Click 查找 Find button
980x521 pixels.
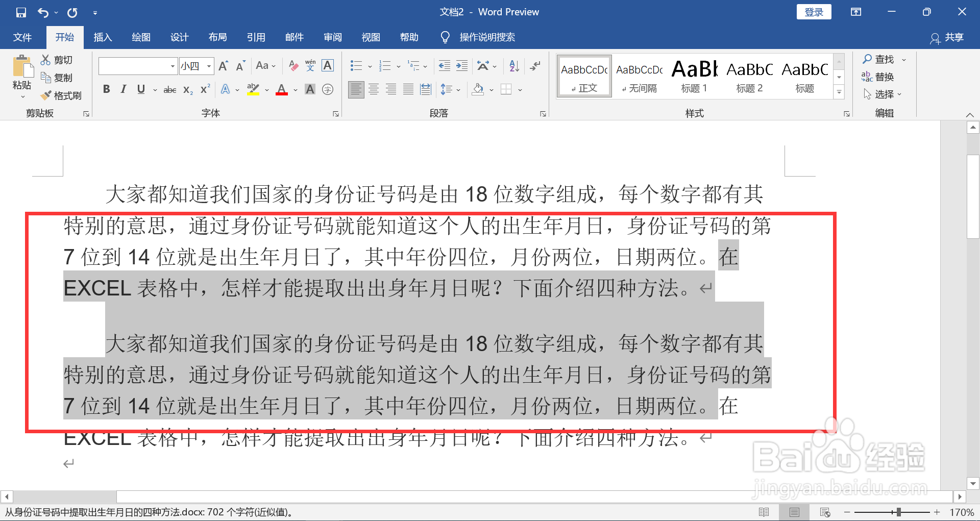[x=879, y=60]
